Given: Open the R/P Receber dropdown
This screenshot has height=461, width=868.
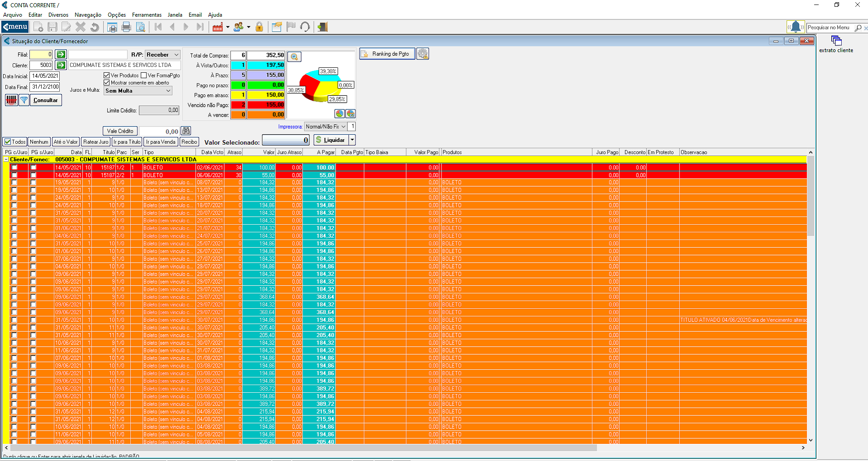Looking at the screenshot, I should 162,55.
